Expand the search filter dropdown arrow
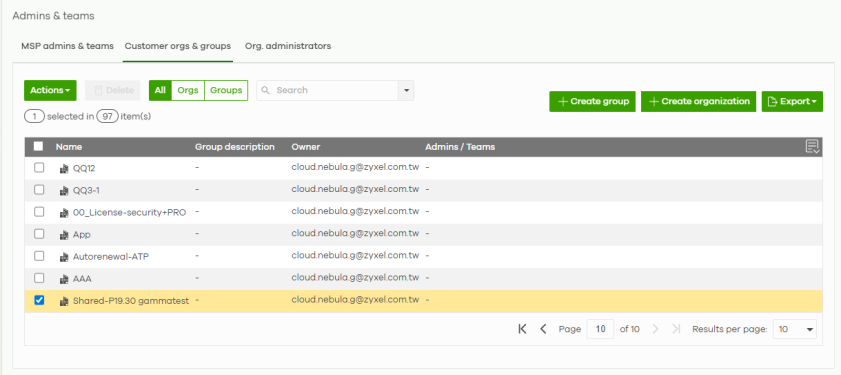The image size is (841, 375). tap(406, 90)
